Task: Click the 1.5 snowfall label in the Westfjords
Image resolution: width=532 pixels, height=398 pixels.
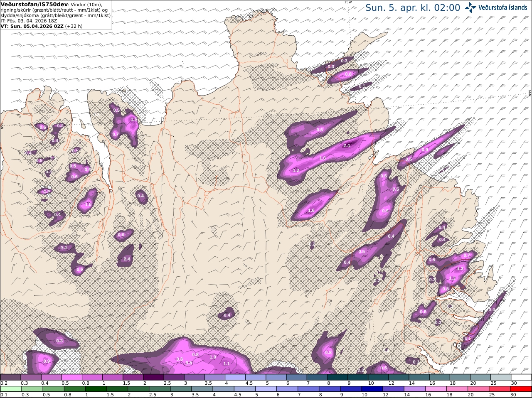Action: click(x=133, y=119)
